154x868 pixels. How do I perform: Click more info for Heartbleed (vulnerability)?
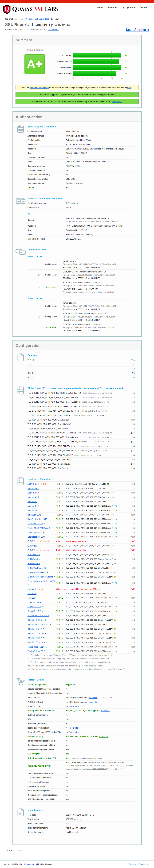tap(74, 728)
